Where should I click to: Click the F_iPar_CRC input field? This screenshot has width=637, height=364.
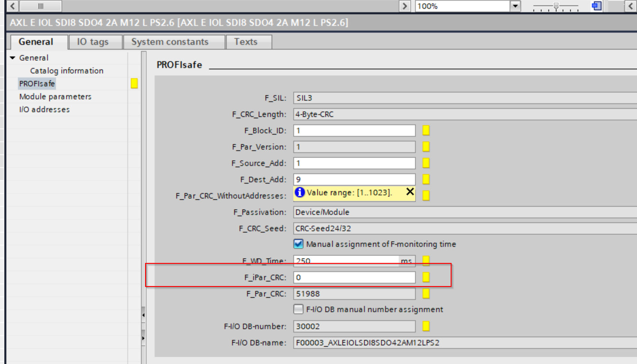point(354,277)
